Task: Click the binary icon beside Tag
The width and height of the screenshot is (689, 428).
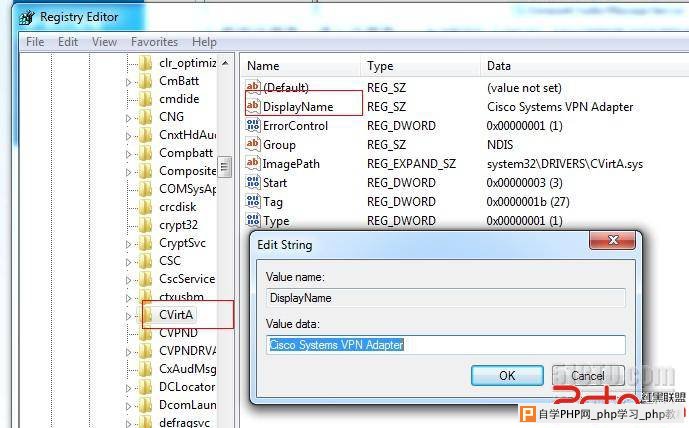Action: [253, 202]
